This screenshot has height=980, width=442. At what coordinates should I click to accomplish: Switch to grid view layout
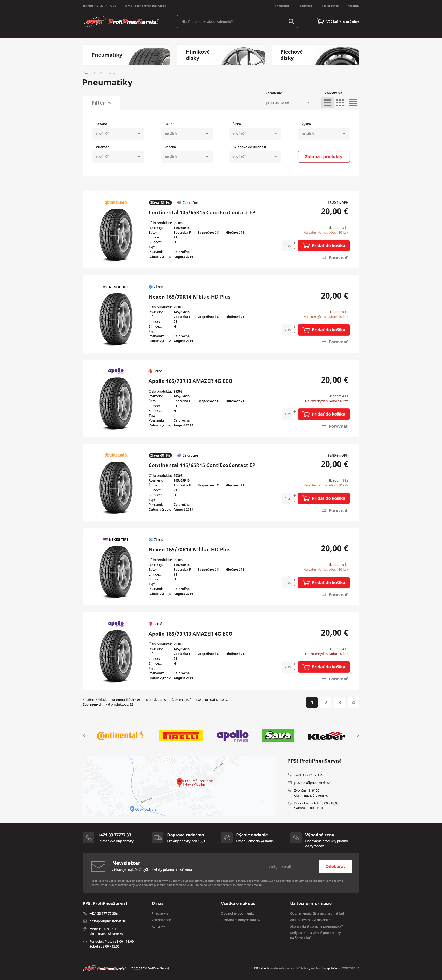340,103
